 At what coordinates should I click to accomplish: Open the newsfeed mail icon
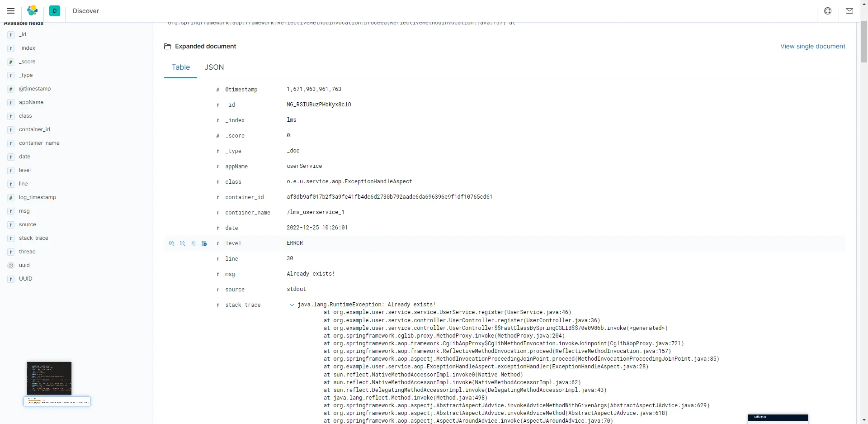coord(849,11)
